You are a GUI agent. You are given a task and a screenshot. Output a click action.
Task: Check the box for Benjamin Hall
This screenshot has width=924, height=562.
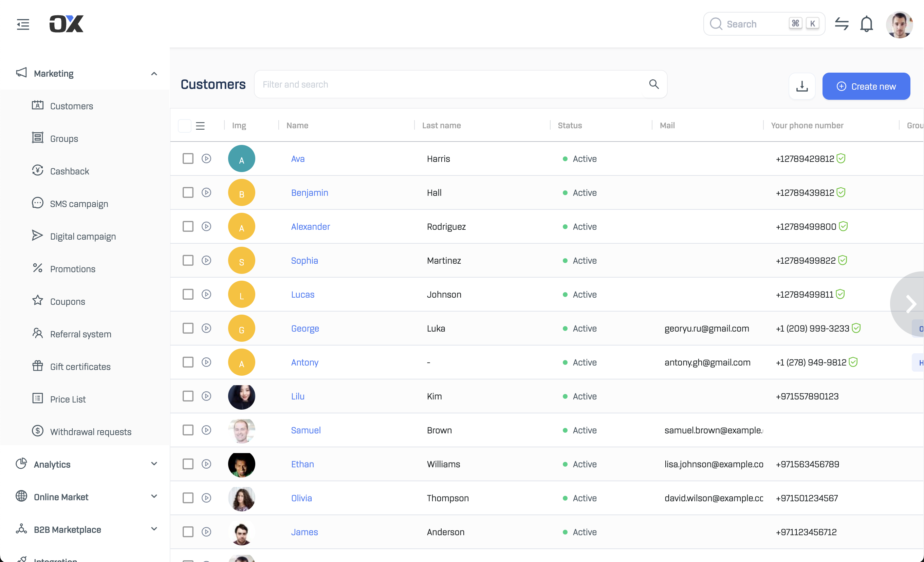[x=188, y=193]
